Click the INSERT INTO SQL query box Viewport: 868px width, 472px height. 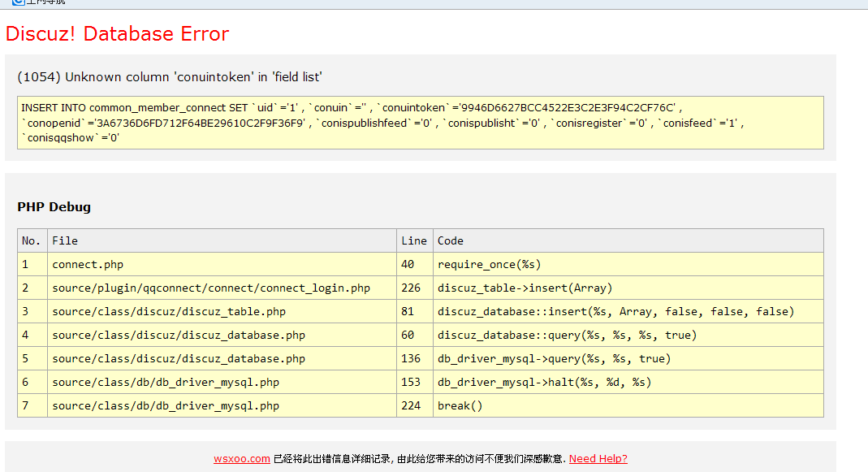tap(420, 123)
